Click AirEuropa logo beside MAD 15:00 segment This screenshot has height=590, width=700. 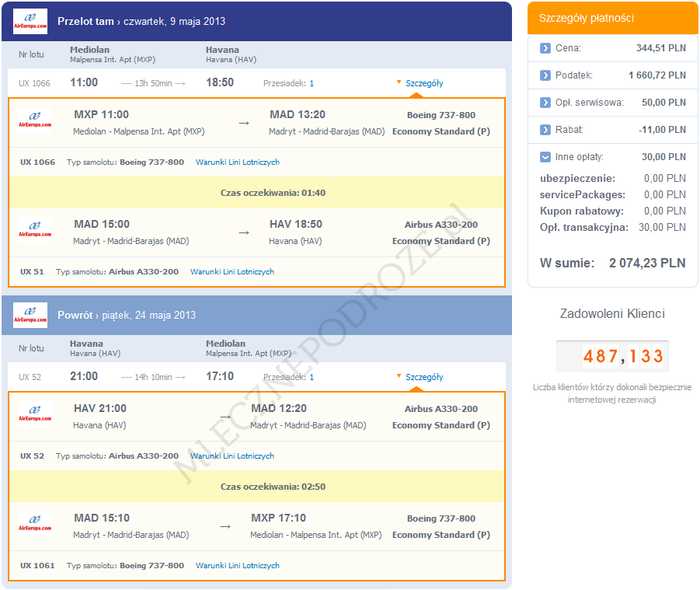[35, 229]
